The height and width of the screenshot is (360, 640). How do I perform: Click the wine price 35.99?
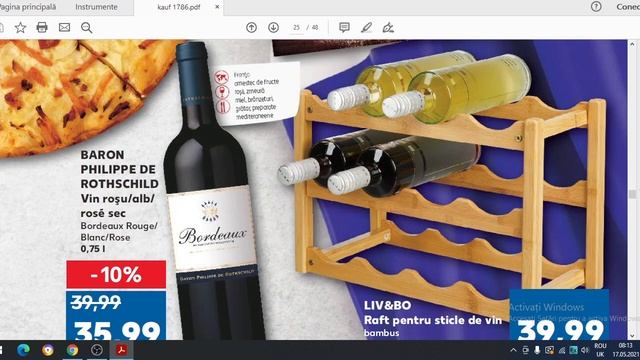pos(117,330)
